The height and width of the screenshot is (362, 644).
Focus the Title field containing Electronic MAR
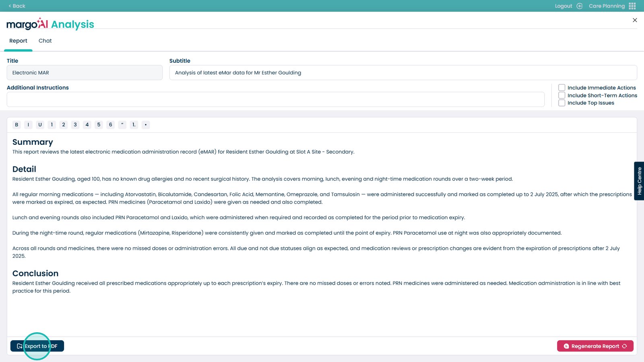(85, 73)
